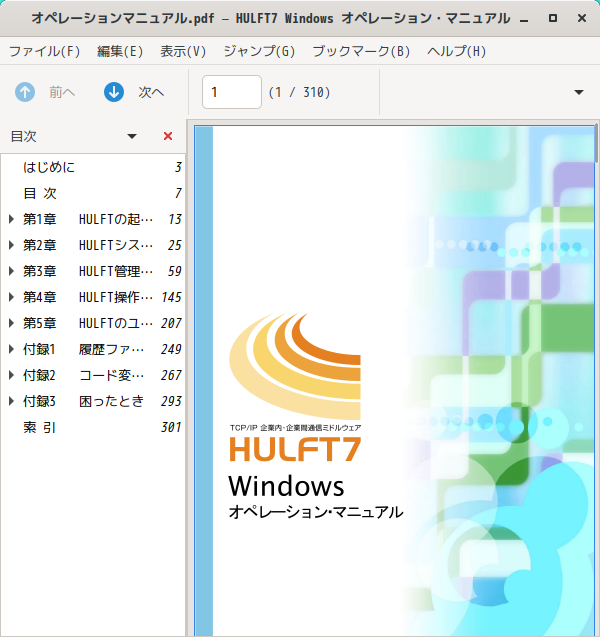Expand the 第1章 outline entry
Viewport: 600px width, 637px height.
11,219
